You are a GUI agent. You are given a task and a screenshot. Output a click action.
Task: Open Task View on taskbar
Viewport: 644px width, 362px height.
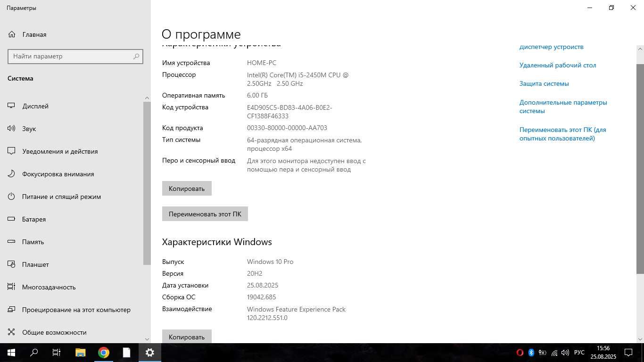57,353
